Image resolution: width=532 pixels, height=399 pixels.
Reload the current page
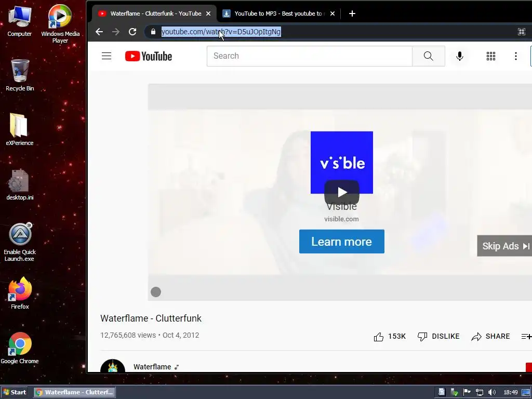pos(132,32)
